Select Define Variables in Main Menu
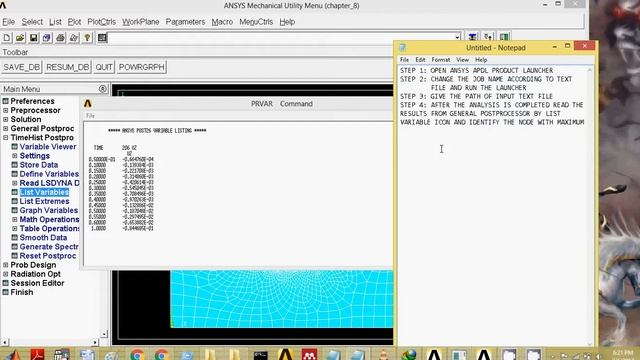Viewport: 640px width, 360px height. click(x=49, y=174)
